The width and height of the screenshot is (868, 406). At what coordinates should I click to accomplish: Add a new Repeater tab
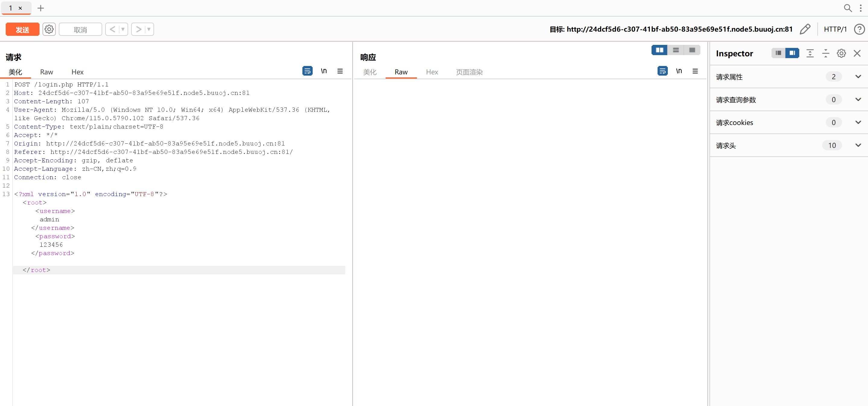(40, 8)
